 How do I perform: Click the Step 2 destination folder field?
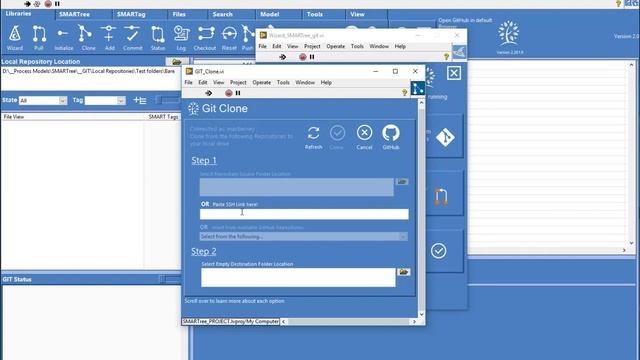pos(298,278)
